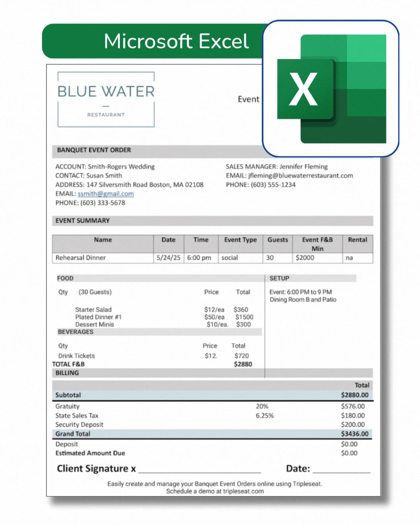Select the 6:00 pm time cell

199,258
